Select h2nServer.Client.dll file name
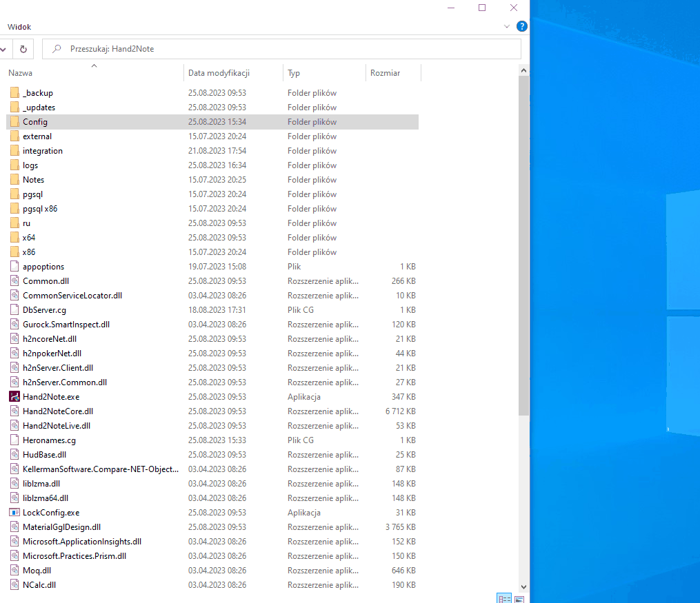The width and height of the screenshot is (700, 603). (x=58, y=368)
